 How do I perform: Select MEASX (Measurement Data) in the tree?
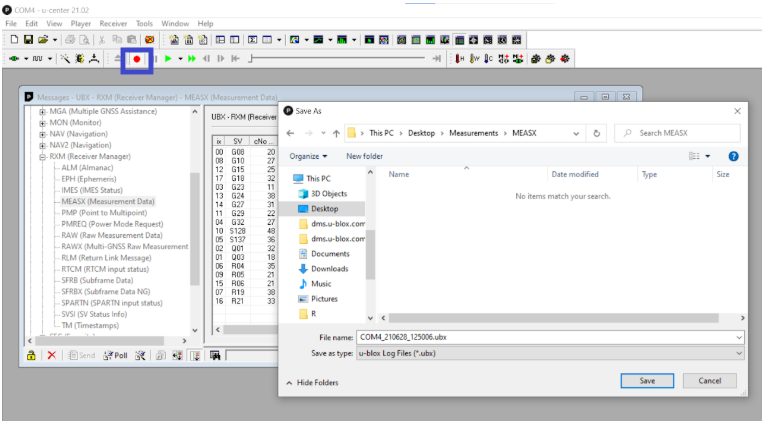coord(108,201)
